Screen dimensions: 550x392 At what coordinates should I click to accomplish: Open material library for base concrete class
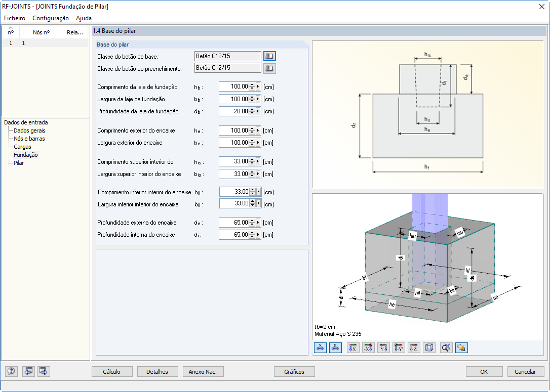[269, 56]
